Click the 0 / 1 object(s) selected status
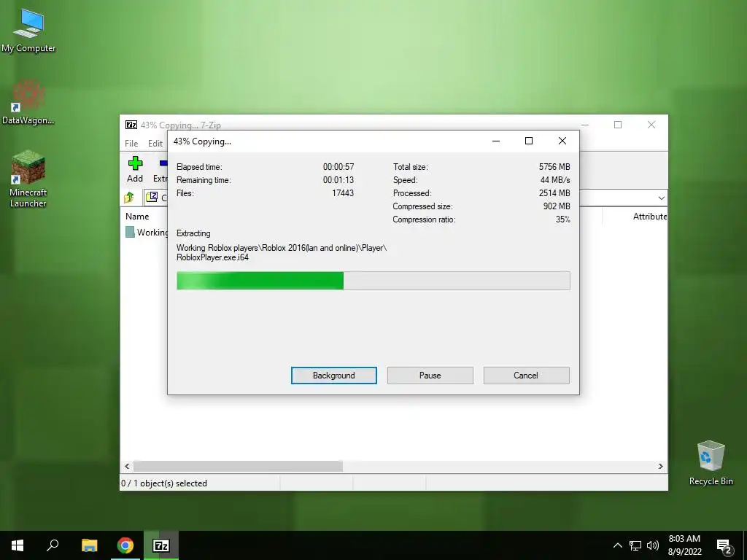 click(164, 483)
